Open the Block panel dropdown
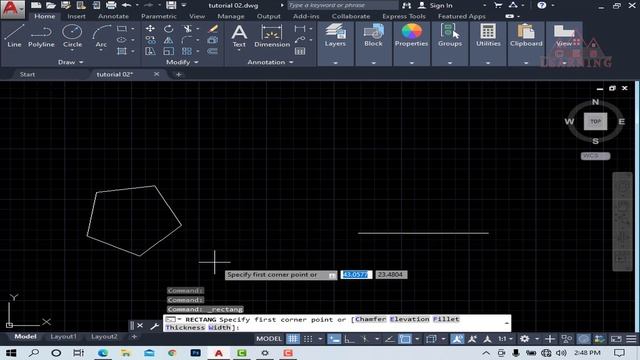Viewport: 640px width, 360px height. pyautogui.click(x=373, y=63)
